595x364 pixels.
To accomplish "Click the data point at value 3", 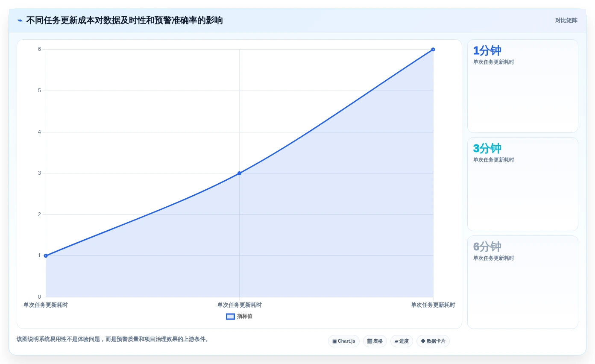I will [x=239, y=173].
